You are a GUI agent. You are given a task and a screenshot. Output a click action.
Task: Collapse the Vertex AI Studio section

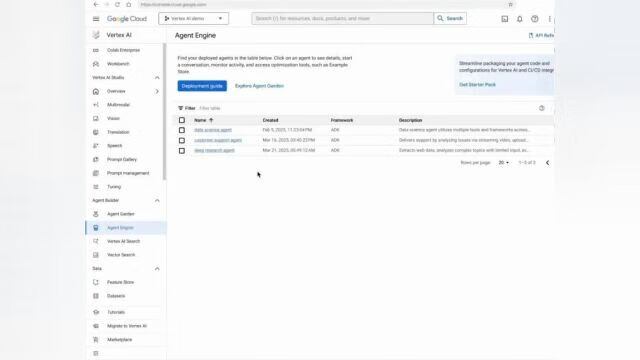click(x=157, y=78)
